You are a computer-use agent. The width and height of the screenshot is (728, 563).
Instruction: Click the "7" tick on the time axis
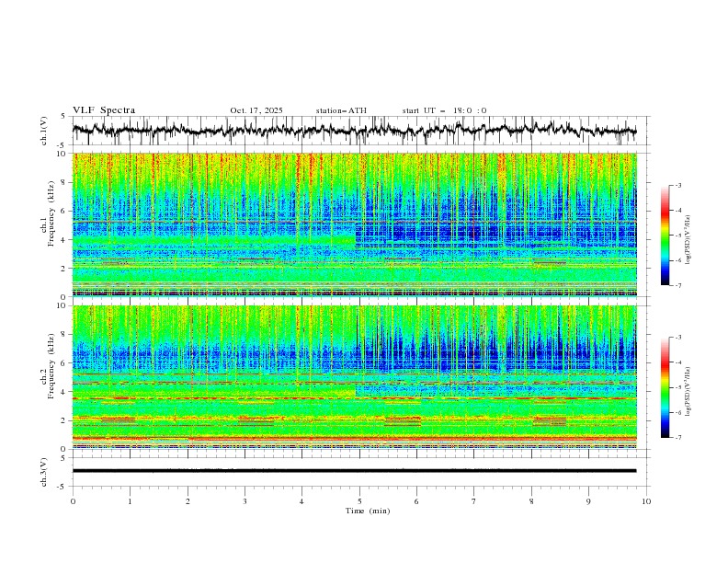[474, 501]
